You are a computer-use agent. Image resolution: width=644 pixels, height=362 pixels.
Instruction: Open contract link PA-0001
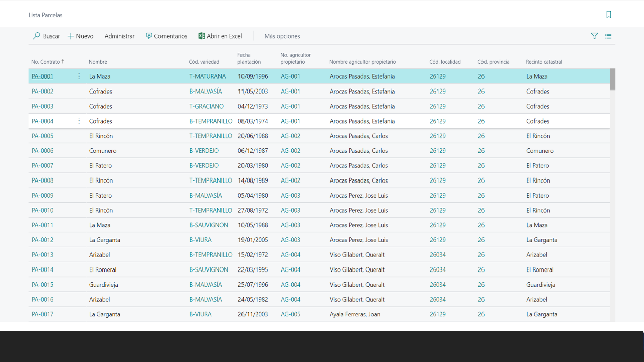(42, 76)
